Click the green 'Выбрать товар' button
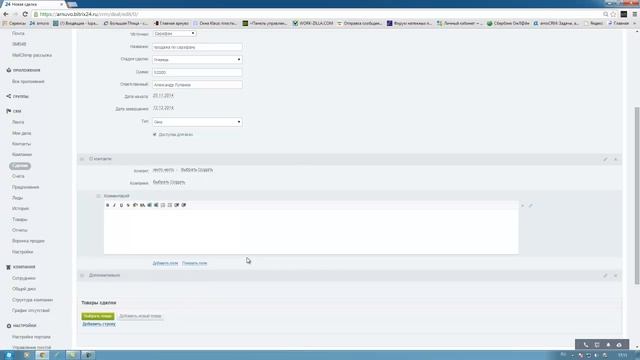 point(98,316)
